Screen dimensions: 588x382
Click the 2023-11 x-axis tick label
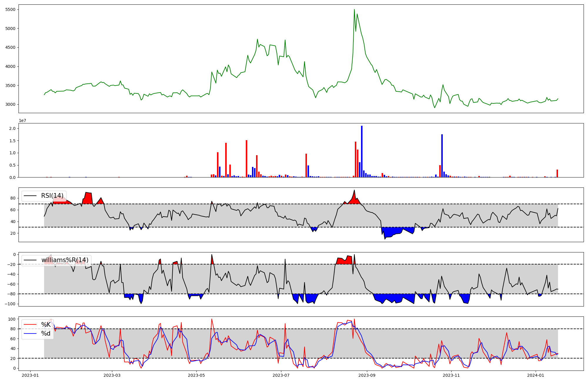(x=451, y=375)
